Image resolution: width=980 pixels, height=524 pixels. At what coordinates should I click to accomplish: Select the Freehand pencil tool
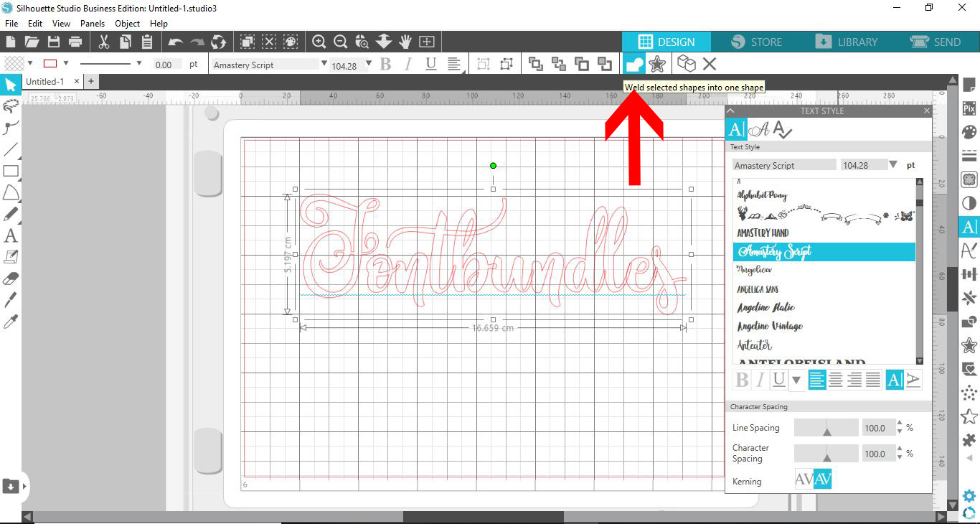pyautogui.click(x=11, y=214)
